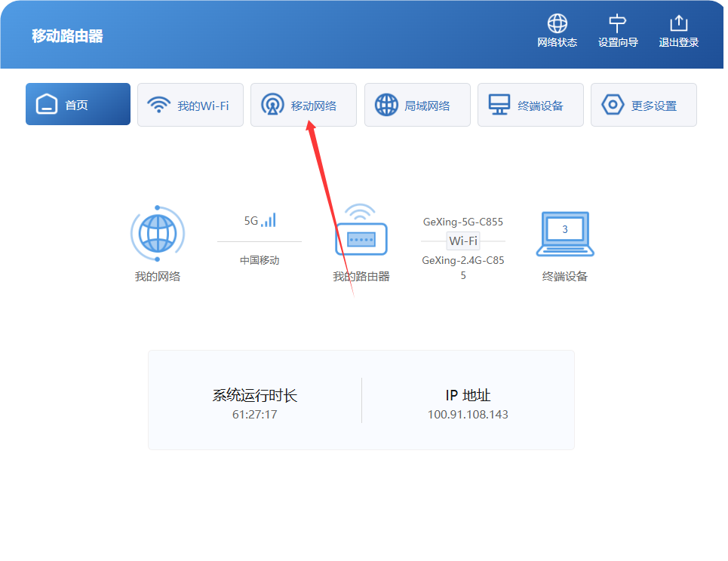The image size is (728, 561).
Task: Click the 网络状态 label in header
Action: click(558, 43)
